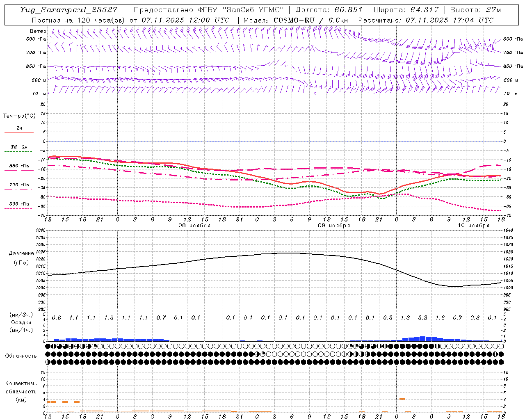Click the 08 ноября date label

click(194, 226)
